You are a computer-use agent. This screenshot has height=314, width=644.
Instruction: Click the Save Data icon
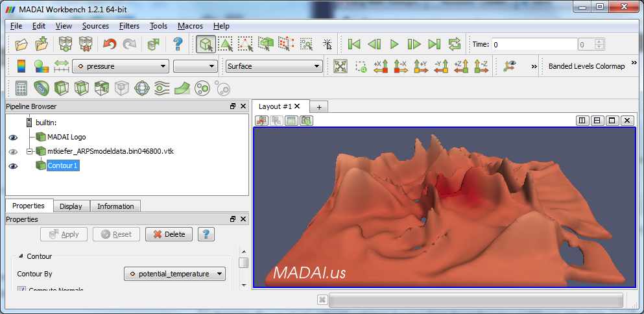[42, 44]
